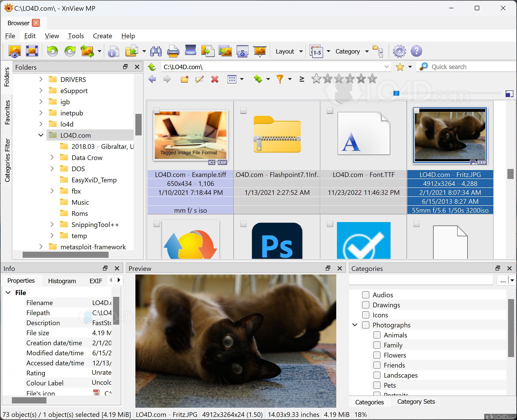Rotate image clockwise icon
This screenshot has width=517, height=420.
pos(70,51)
